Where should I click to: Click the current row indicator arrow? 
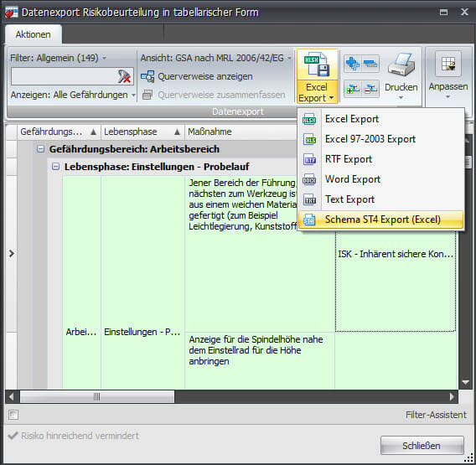coord(12,253)
